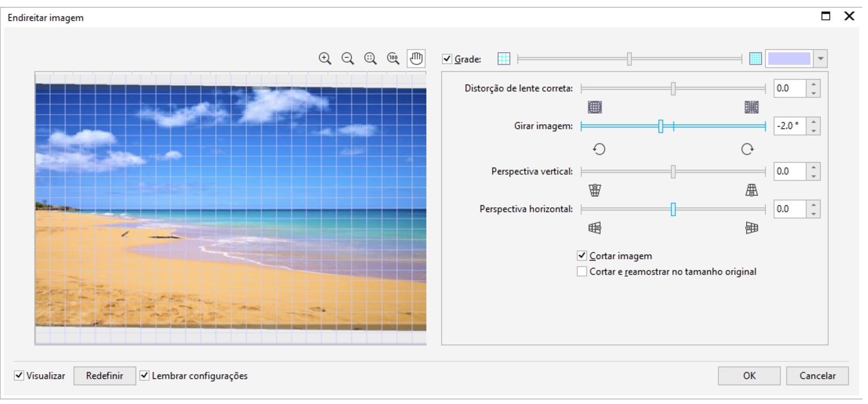
Task: Uncheck the Cortar imagem option
Action: (582, 256)
